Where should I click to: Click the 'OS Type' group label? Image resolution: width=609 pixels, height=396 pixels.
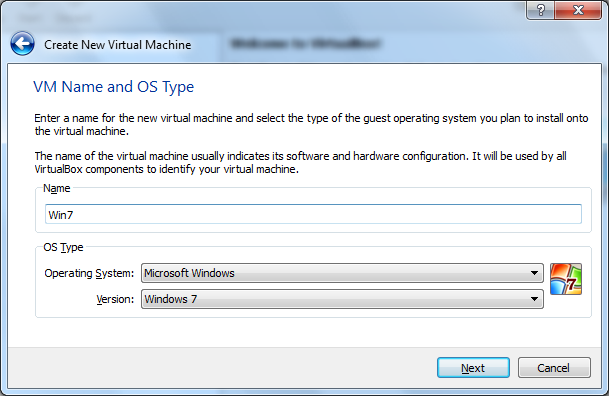(x=63, y=247)
